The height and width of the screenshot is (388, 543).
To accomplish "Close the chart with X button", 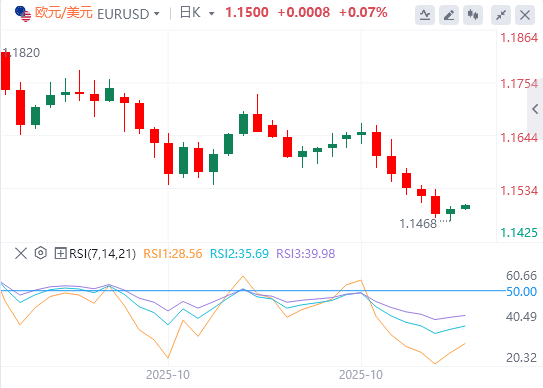I will pos(525,15).
